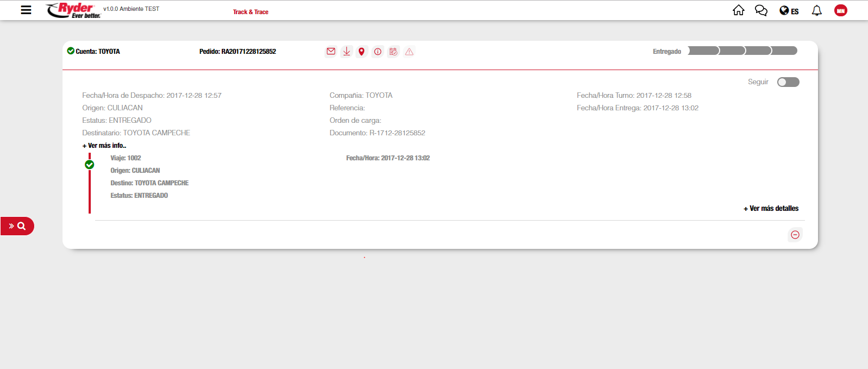Expand the red search side panel
This screenshot has height=369, width=868.
point(17,226)
